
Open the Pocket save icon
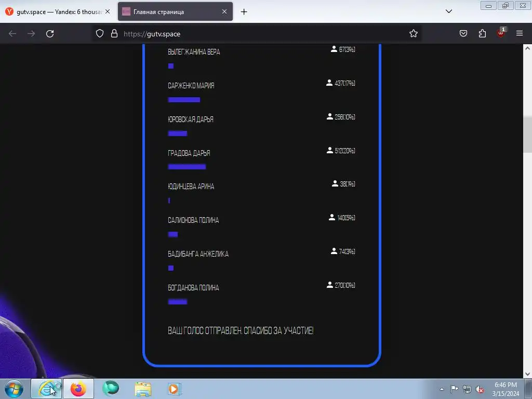pyautogui.click(x=463, y=34)
